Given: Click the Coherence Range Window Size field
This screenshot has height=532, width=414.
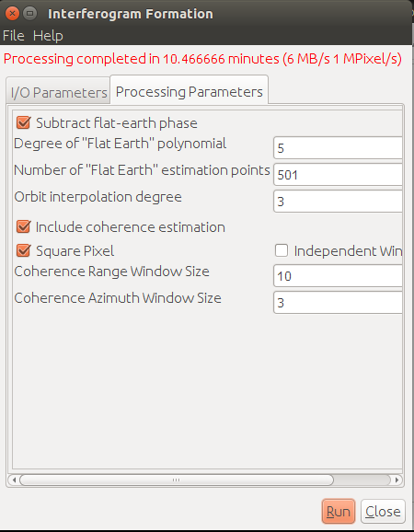Looking at the screenshot, I should [338, 276].
